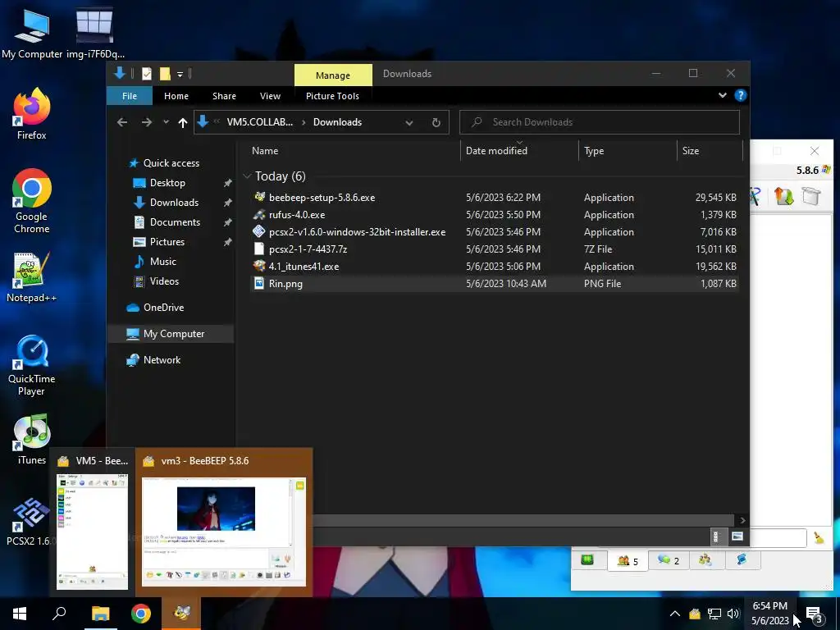Sort files by Date modified header
Screen dimensions: 840x630
click(519, 151)
